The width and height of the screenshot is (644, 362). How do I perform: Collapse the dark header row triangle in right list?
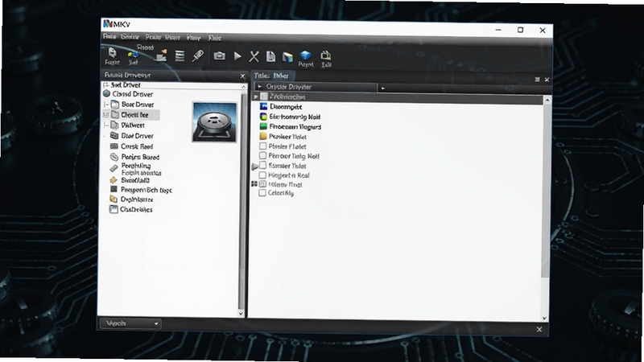point(256,97)
